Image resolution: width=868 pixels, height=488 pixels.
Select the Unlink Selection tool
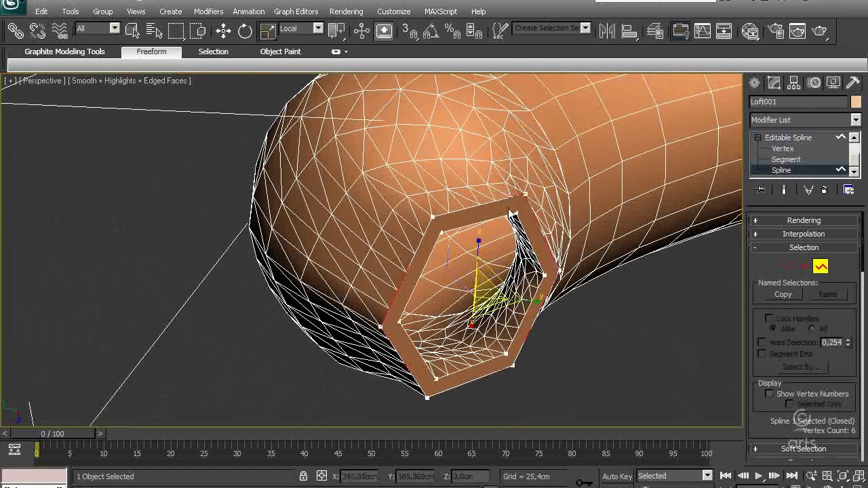pos(37,30)
